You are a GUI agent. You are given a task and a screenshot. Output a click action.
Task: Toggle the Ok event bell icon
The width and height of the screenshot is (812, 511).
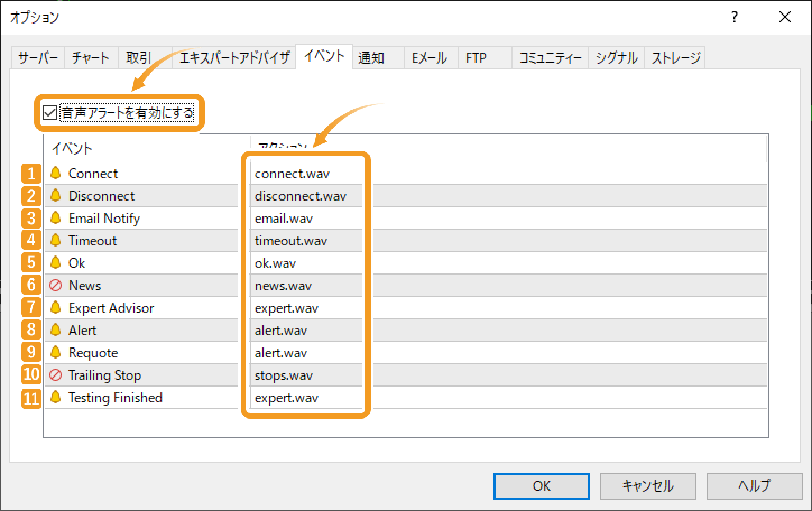(56, 263)
